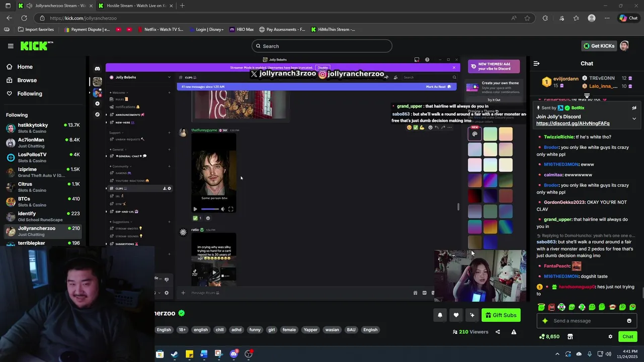Go to Home in Kick sidebar
The image size is (644, 362).
(25, 67)
